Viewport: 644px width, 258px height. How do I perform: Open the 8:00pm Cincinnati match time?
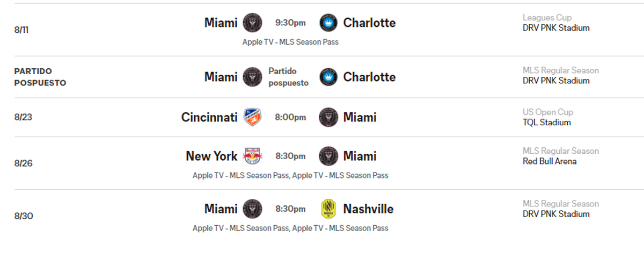tap(290, 117)
